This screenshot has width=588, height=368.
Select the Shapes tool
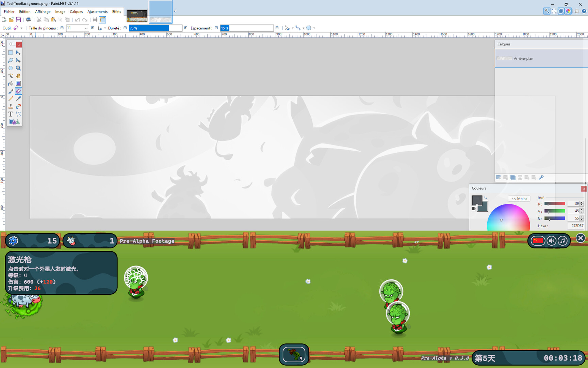(14, 122)
